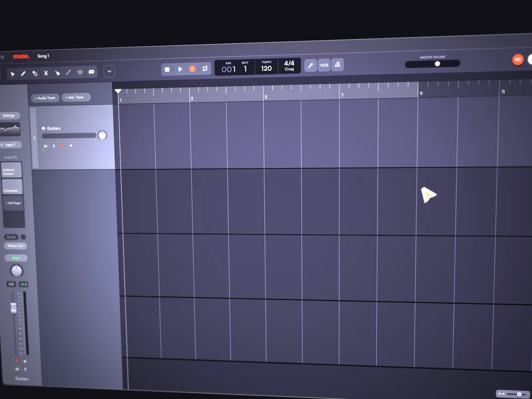Image resolution: width=532 pixels, height=399 pixels.
Task: Add a new Inst. Track
Action: coord(75,97)
